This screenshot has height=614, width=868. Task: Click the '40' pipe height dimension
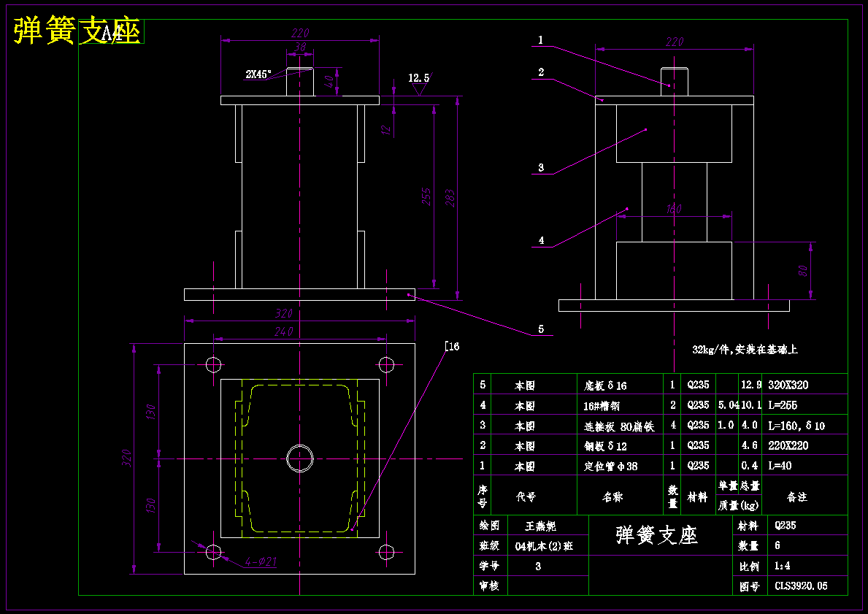329,82
